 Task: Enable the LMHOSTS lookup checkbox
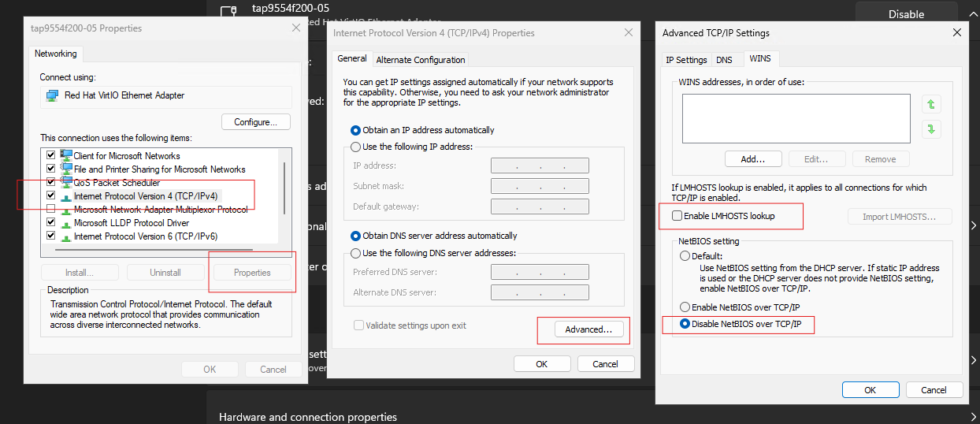click(x=677, y=216)
